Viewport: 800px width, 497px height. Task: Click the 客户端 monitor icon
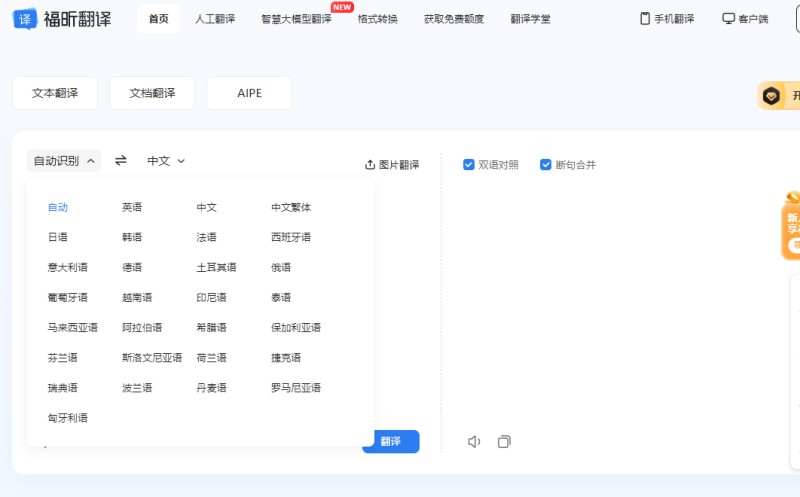[728, 19]
